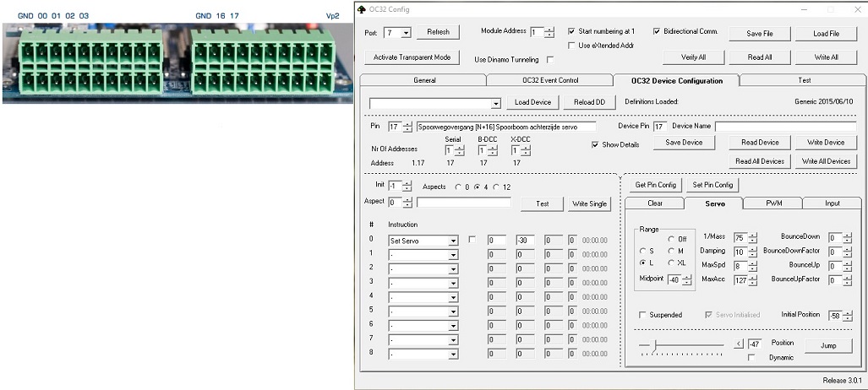This screenshot has width=868, height=390.
Task: Click the Activate Transparent Mode button
Action: [412, 57]
